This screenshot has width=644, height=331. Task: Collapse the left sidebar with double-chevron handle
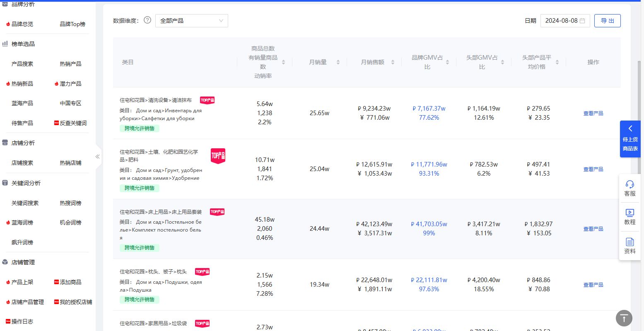coord(98,156)
